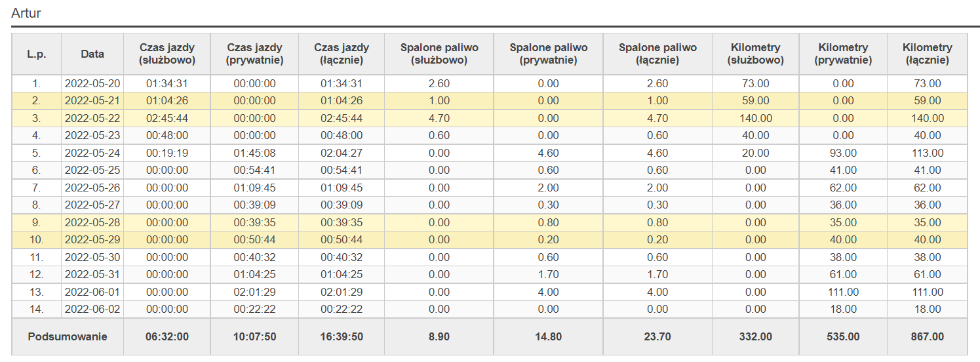Select the date cell 2022-05-21
Image resolution: width=980 pixels, height=362 pixels.
coord(92,101)
